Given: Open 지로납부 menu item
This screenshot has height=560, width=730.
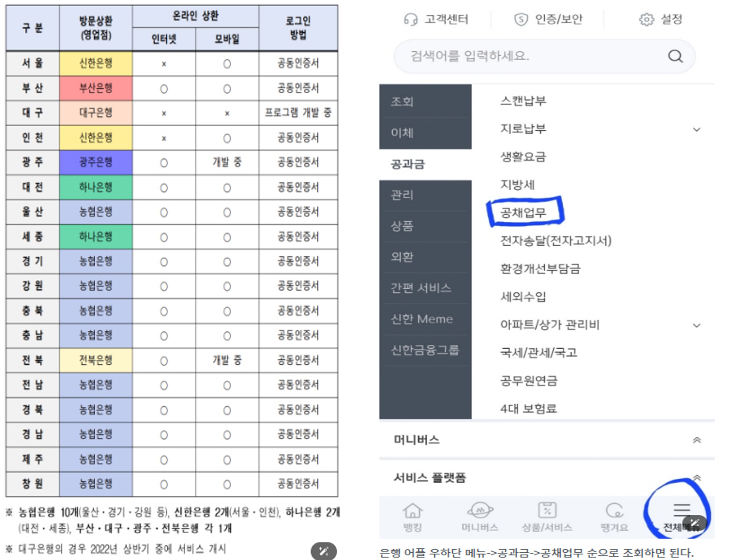Looking at the screenshot, I should pos(523,129).
